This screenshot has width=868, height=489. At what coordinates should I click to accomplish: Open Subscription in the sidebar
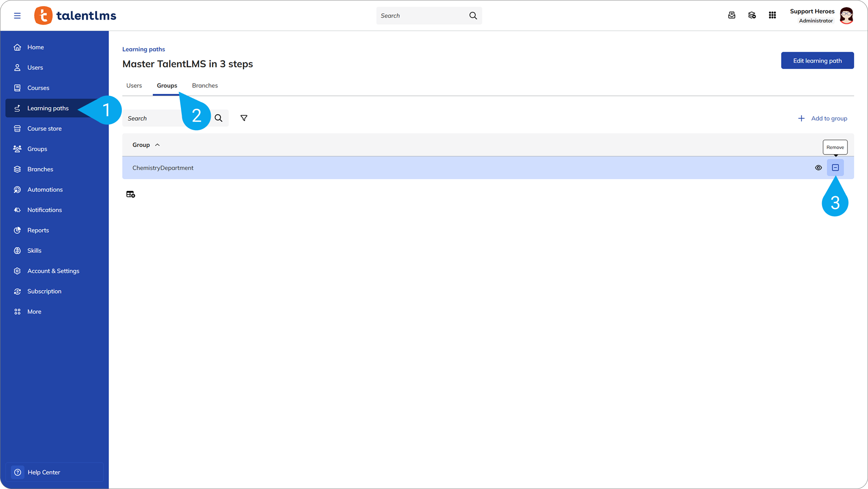(x=54, y=292)
